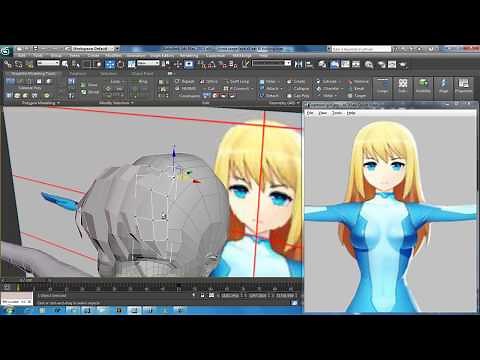Switch to the Freeform ribbon tab
Viewport: 480px width, 360px height.
[78, 74]
